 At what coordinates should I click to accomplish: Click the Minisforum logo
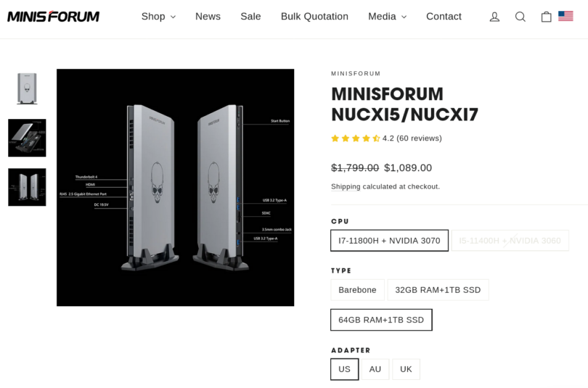(53, 17)
